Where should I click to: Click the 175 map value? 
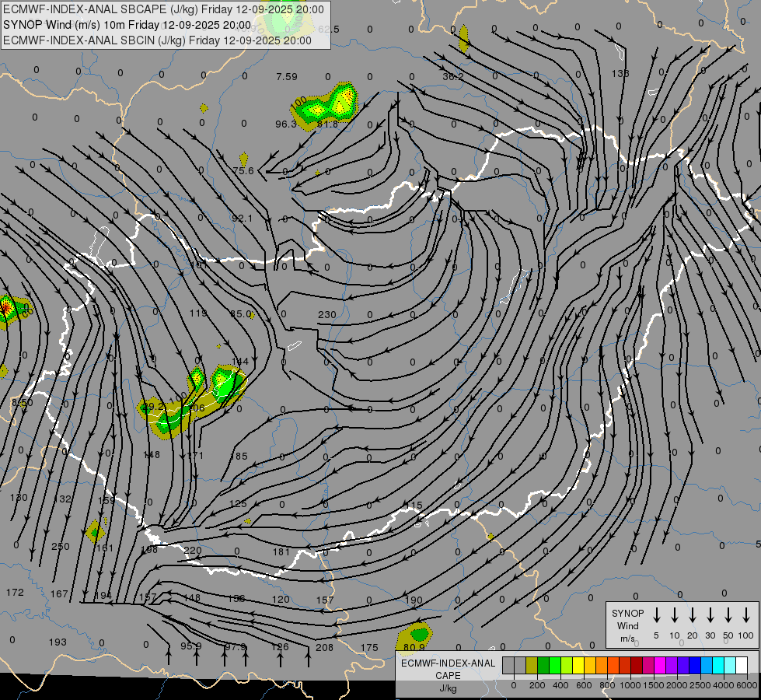369,648
